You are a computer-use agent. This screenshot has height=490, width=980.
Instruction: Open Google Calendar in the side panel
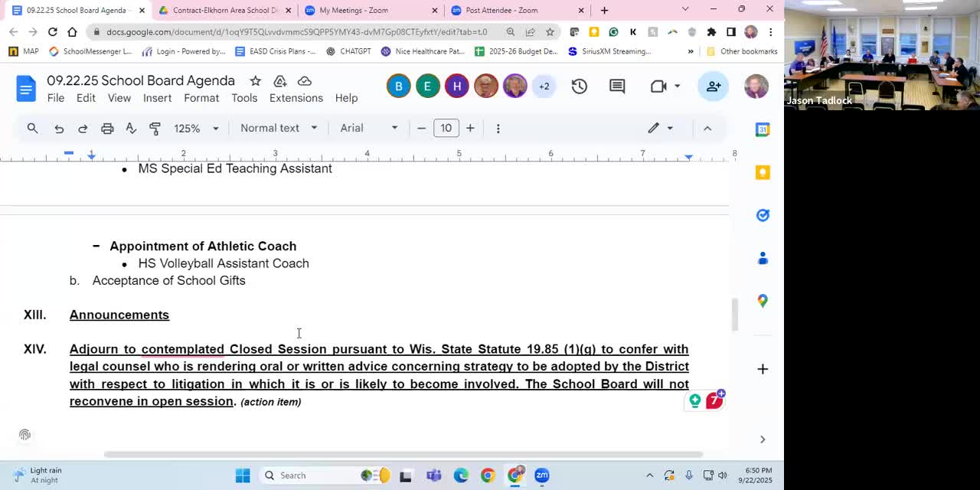[763, 129]
